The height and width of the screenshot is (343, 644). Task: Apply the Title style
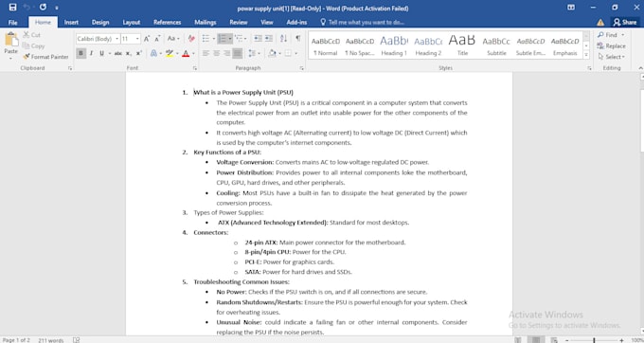pos(462,45)
